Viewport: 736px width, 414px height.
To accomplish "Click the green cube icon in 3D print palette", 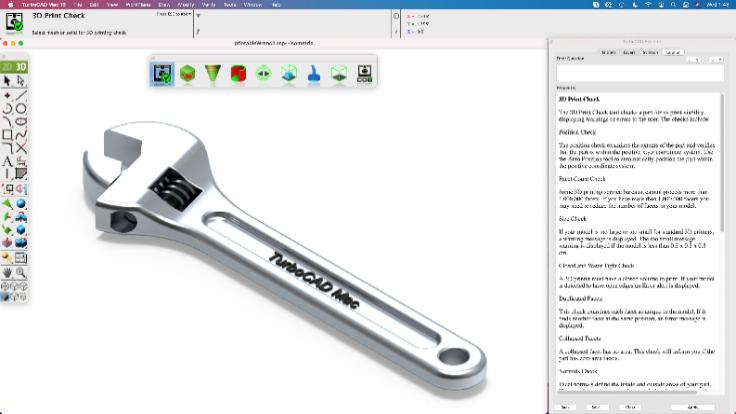I will click(187, 74).
